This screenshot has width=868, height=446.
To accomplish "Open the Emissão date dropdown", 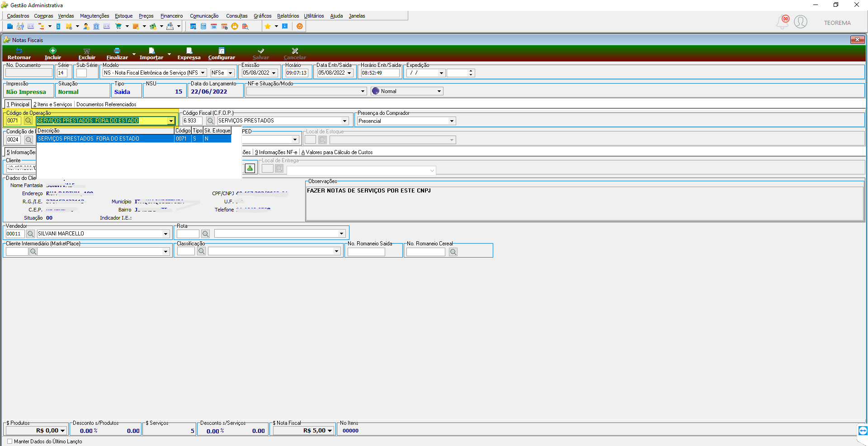I will (274, 73).
